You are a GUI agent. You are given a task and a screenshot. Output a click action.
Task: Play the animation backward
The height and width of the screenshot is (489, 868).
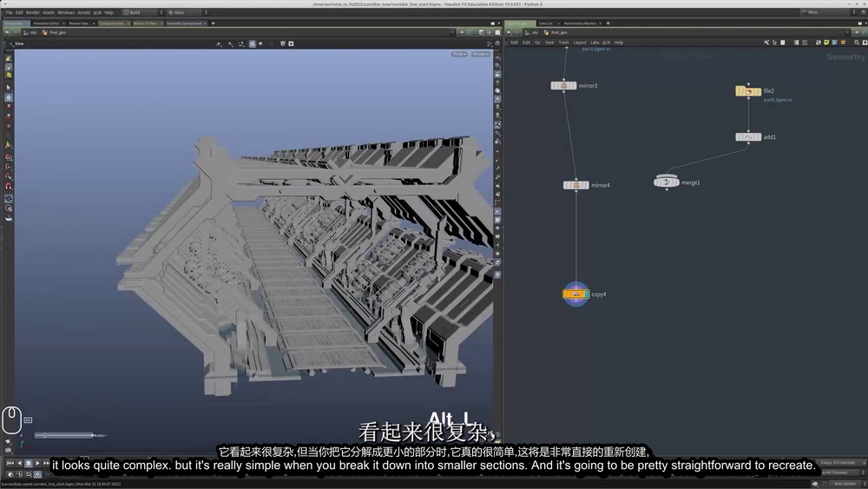(19, 463)
